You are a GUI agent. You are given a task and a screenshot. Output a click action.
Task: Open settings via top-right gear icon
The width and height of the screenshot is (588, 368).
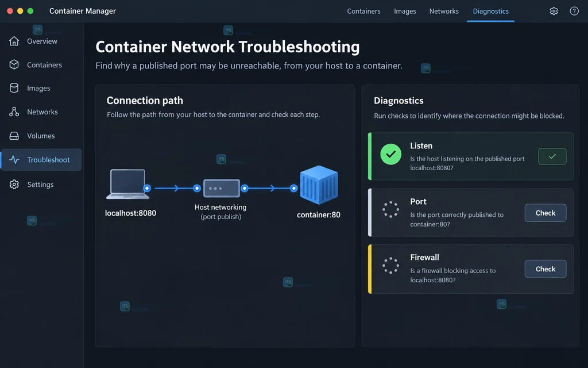tap(554, 11)
